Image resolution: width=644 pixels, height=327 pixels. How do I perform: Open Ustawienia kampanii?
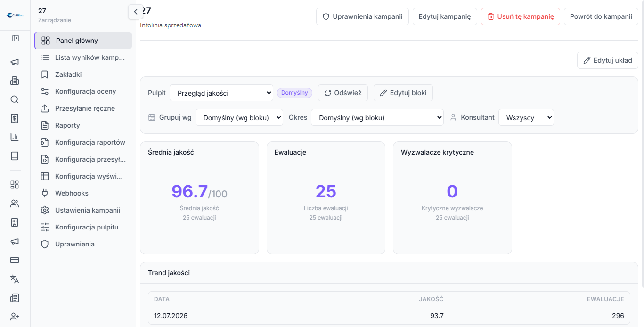point(83,210)
